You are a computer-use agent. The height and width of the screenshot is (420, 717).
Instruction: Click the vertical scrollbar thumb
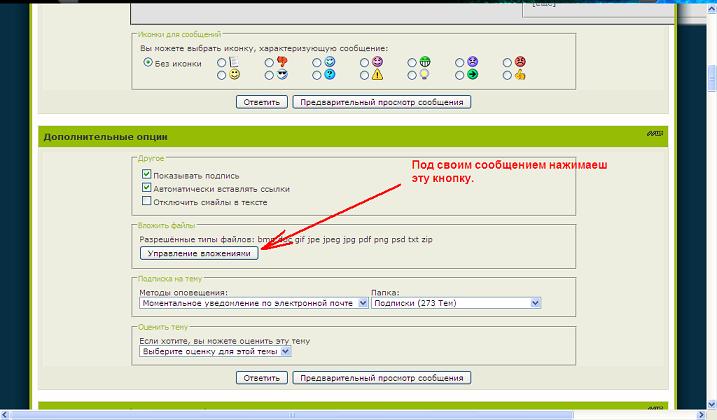(x=712, y=79)
